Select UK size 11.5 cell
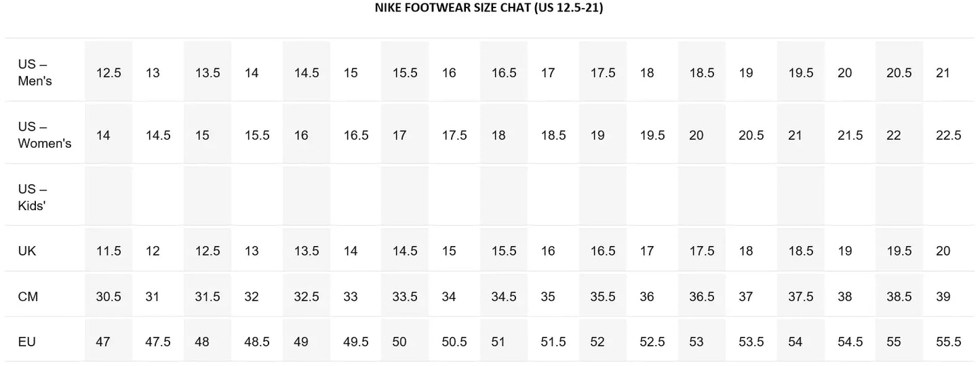This screenshot has width=980, height=366. point(109,251)
